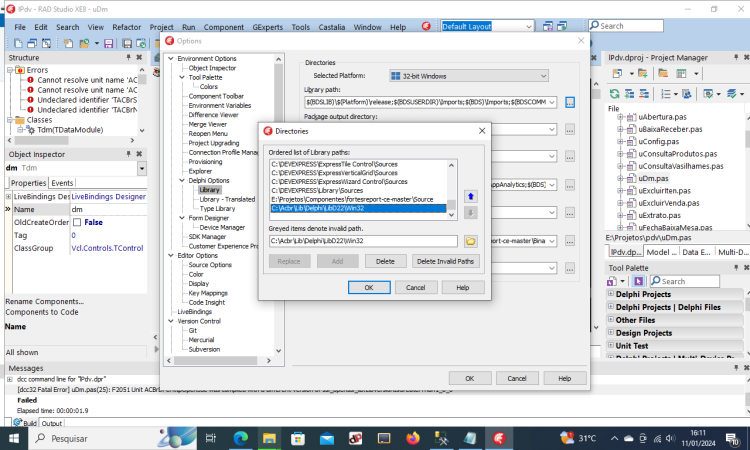This screenshot has height=450, width=750.
Task: Switch to the Output tab in Messages
Action: tap(52, 423)
